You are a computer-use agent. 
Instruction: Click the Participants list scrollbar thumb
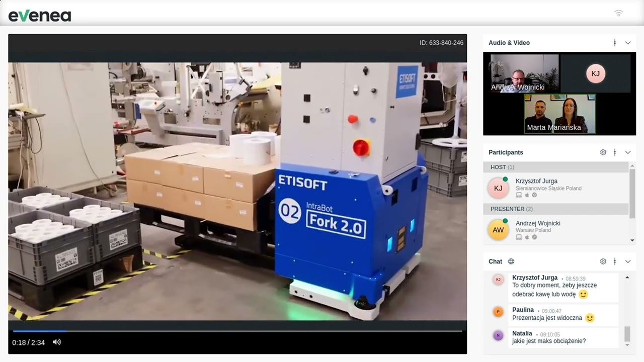(x=632, y=194)
